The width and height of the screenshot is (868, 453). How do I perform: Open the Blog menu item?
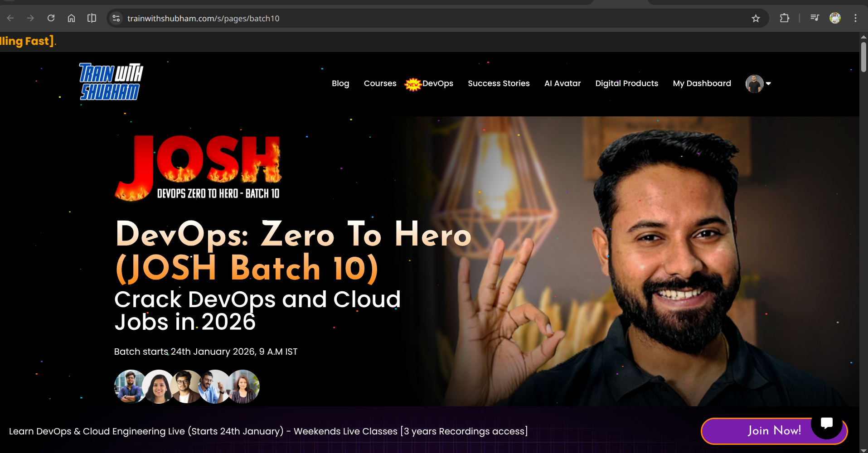(340, 83)
